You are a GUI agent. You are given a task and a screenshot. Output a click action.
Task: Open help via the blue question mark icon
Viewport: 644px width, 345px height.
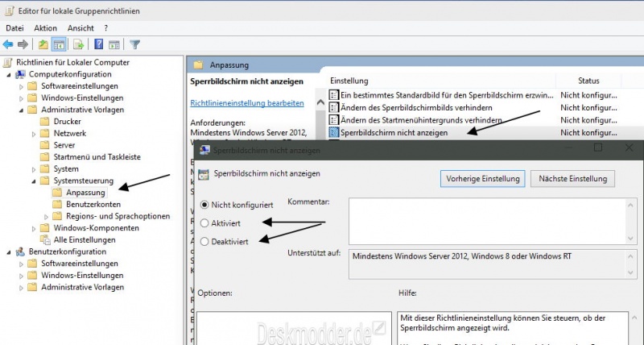pos(98,44)
